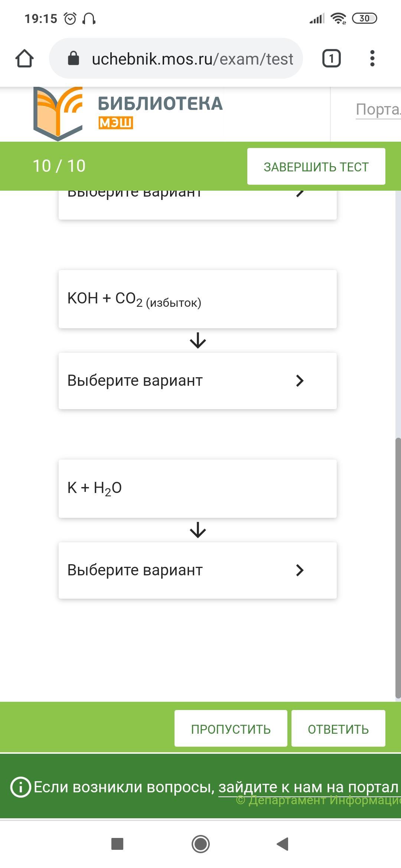Tap the Android home circle button
The height and width of the screenshot is (868, 401).
coord(200,844)
